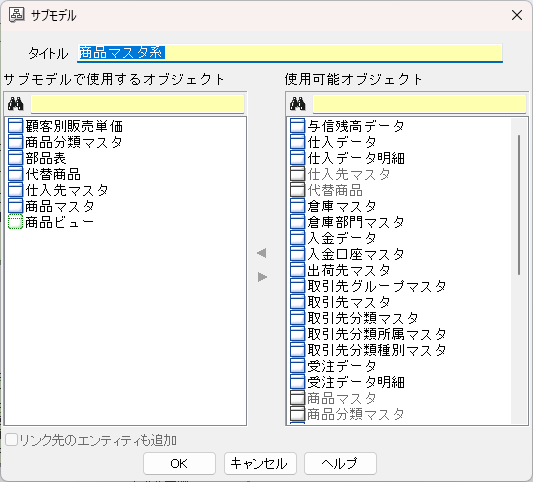Toggle the リンク先のエンティティも追加 checkbox
The image size is (533, 482).
[x=11, y=440]
